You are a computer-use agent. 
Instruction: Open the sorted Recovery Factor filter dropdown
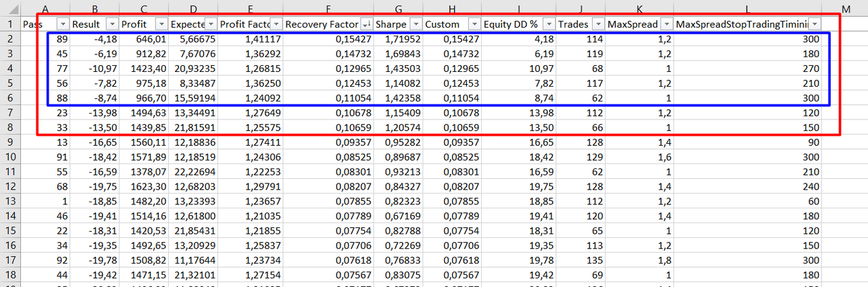366,24
